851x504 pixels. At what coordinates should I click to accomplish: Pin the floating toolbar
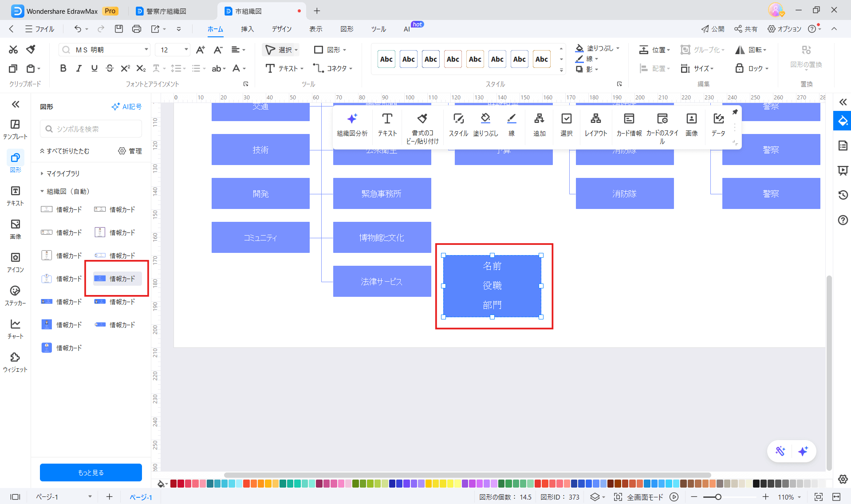click(x=735, y=112)
